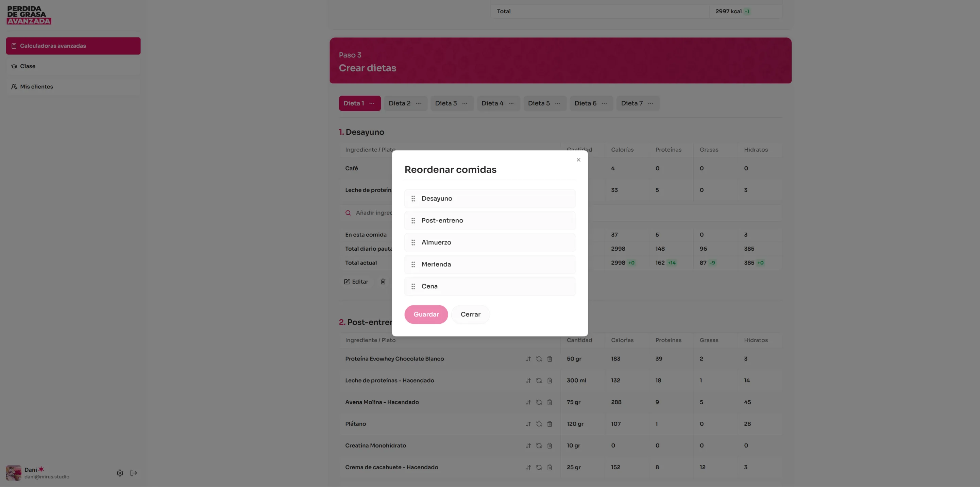Click swap icon for Avena Molina row
Screen dimensions: 980x487
(539, 402)
